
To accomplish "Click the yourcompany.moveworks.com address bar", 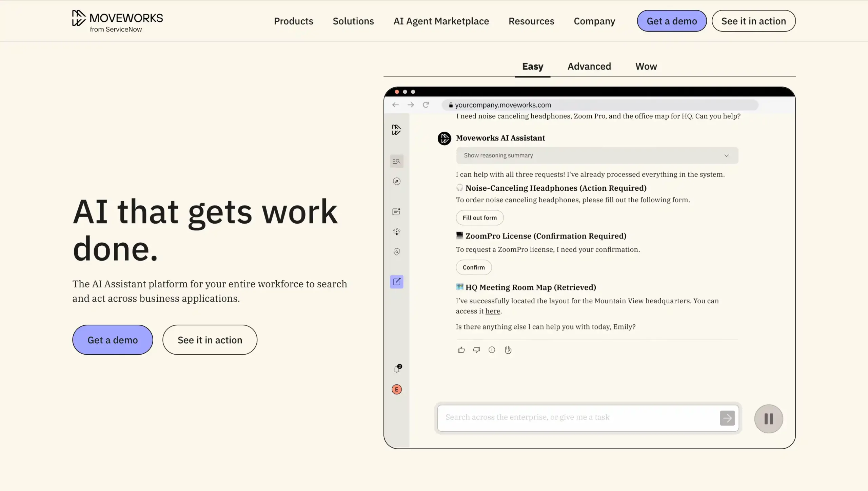I will tap(600, 105).
